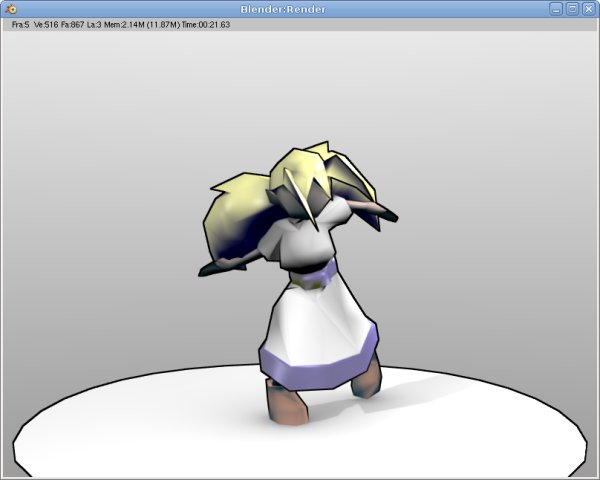Click the Fra:5 frame counter
This screenshot has height=480, width=600.
20,24
